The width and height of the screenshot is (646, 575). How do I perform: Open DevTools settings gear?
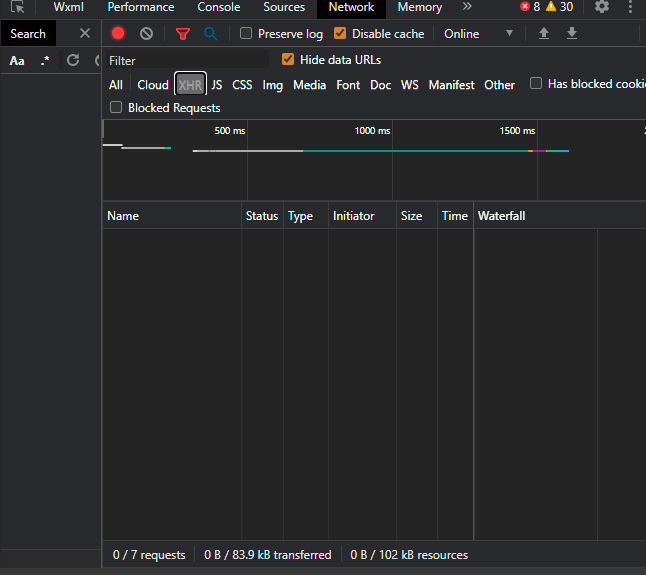pyautogui.click(x=602, y=7)
